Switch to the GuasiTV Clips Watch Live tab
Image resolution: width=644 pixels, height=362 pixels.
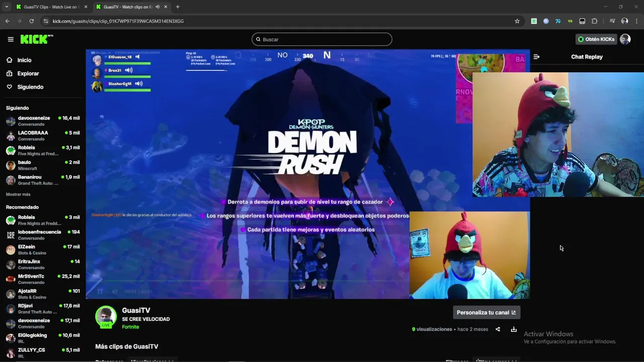pyautogui.click(x=50, y=7)
